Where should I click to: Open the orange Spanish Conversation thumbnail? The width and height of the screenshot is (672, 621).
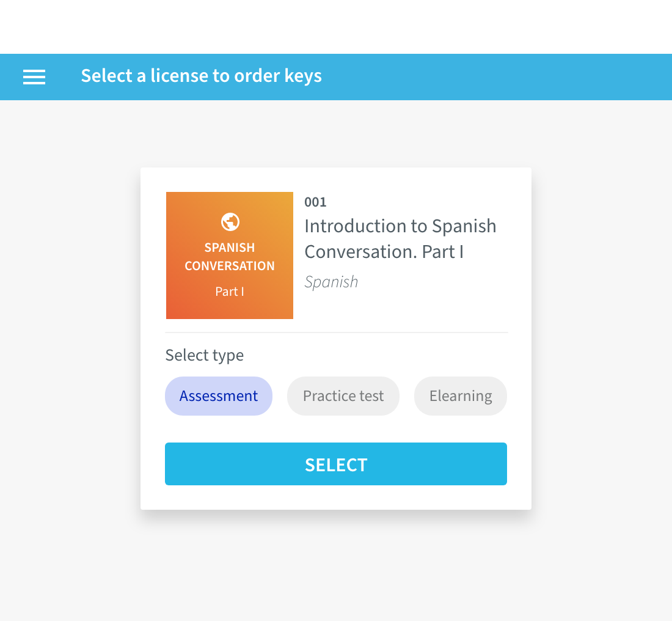click(230, 255)
